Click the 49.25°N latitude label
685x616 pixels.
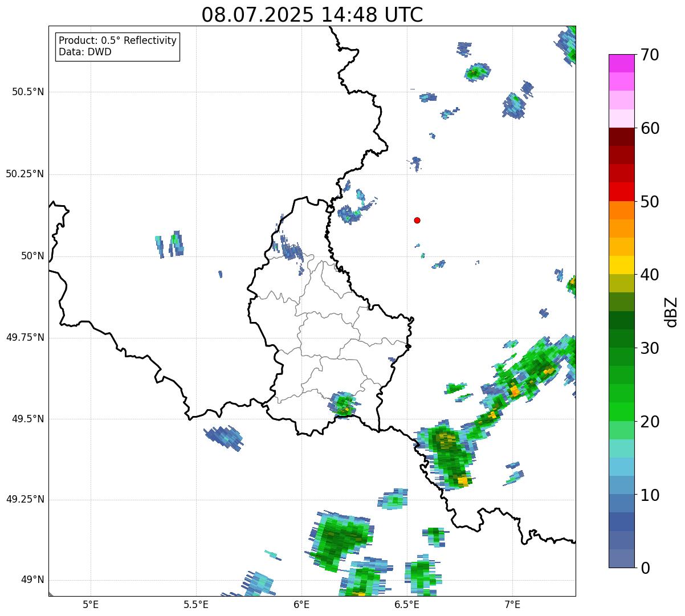coord(25,500)
